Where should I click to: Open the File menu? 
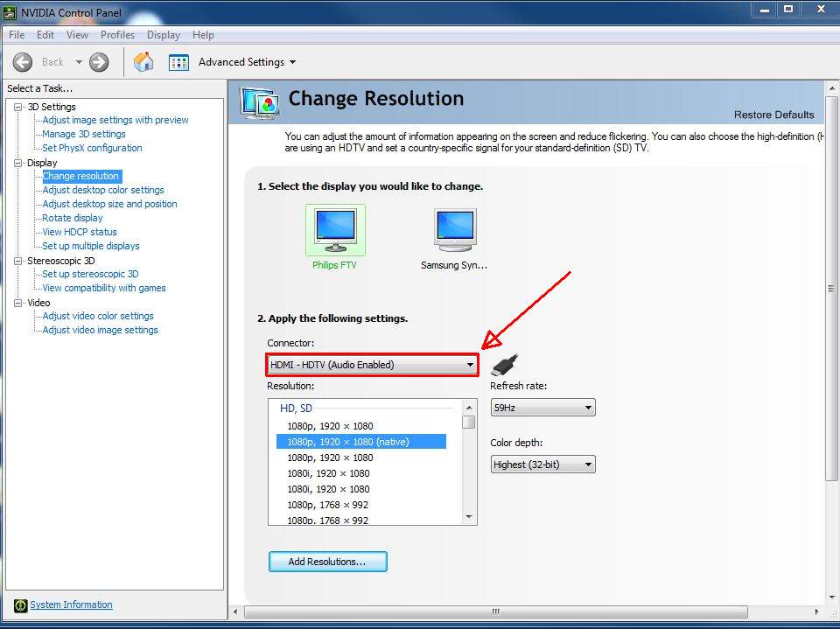[17, 35]
